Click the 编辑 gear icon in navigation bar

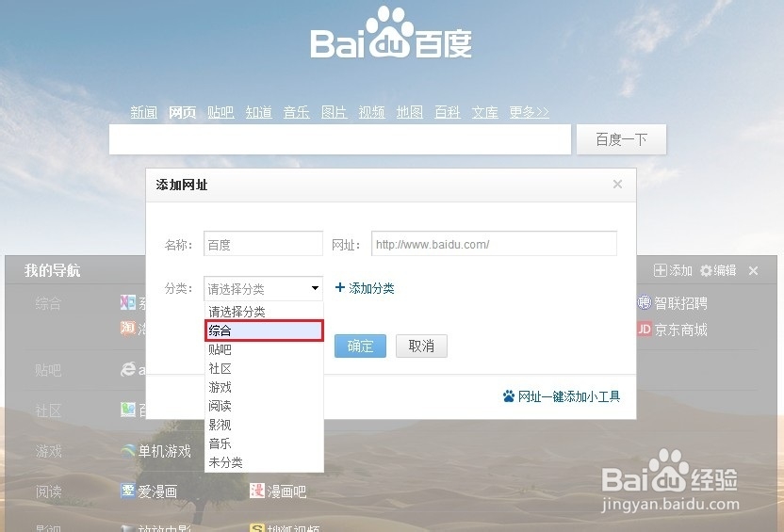[x=706, y=270]
